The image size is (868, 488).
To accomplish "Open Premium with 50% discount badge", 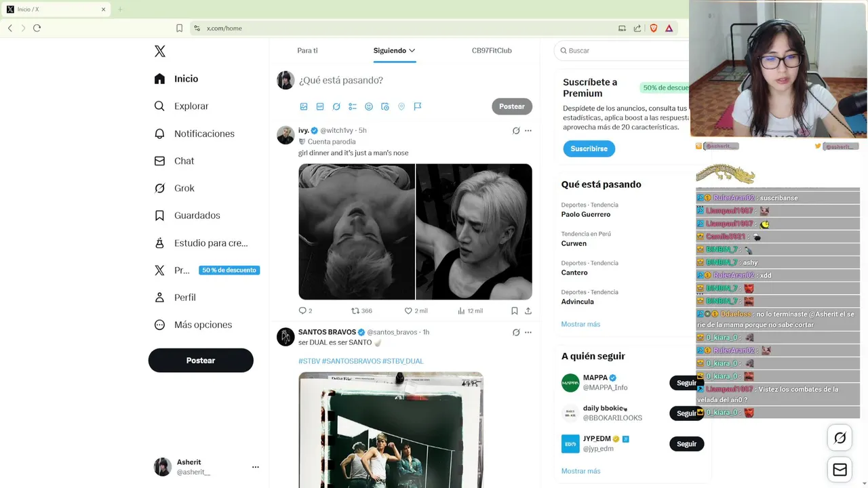I will [207, 270].
